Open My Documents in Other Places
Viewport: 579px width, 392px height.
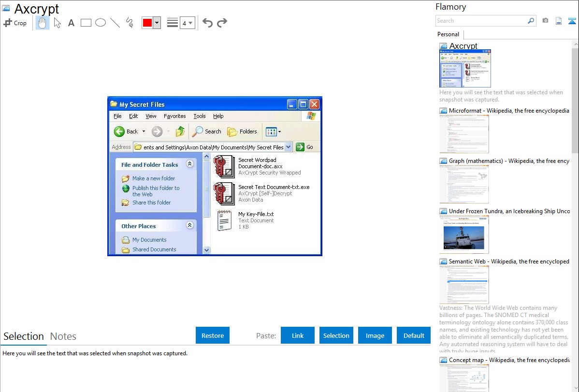click(149, 239)
